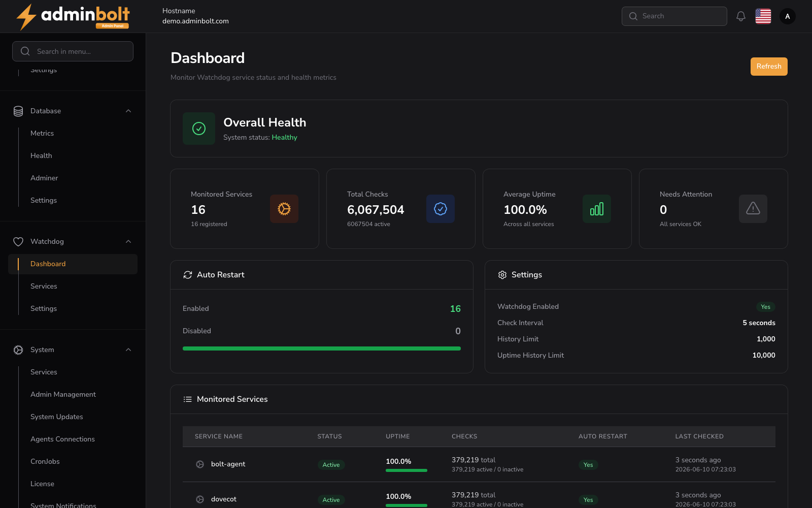Click the Healthy system status text
The height and width of the screenshot is (508, 812).
pyautogui.click(x=284, y=138)
